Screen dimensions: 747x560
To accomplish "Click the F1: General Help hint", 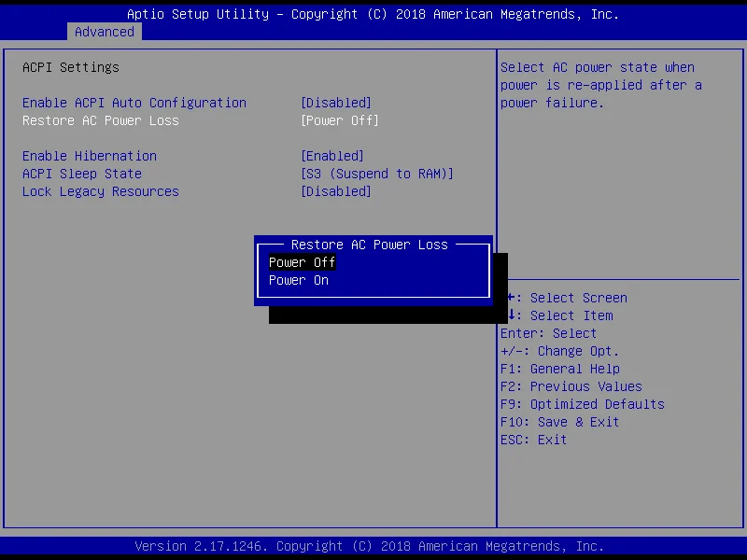I will (560, 369).
